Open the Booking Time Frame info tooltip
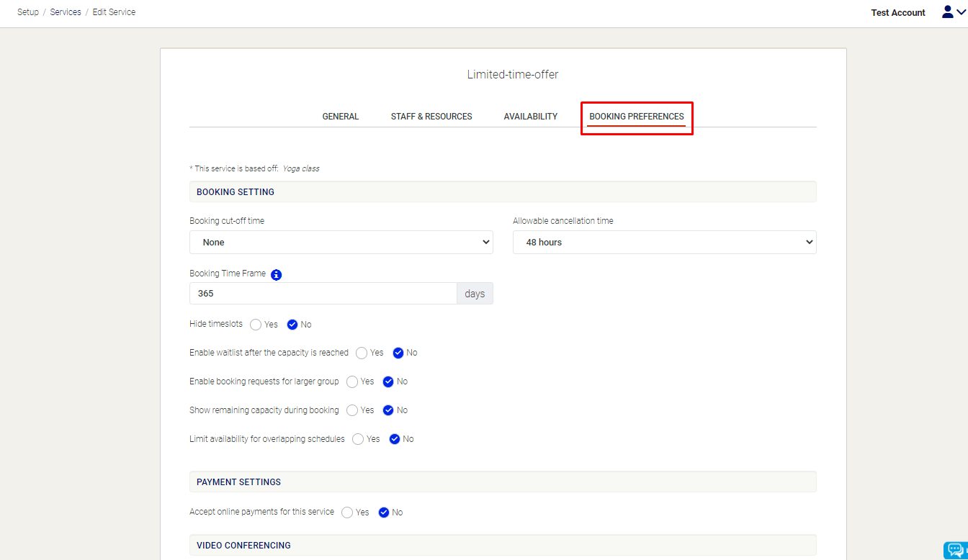This screenshot has height=560, width=968. (277, 274)
